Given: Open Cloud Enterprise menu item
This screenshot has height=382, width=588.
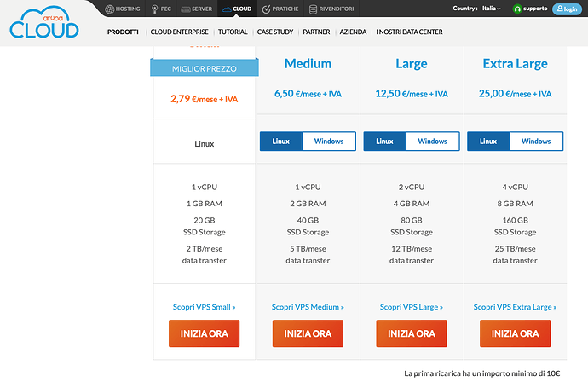Looking at the screenshot, I should click(179, 32).
